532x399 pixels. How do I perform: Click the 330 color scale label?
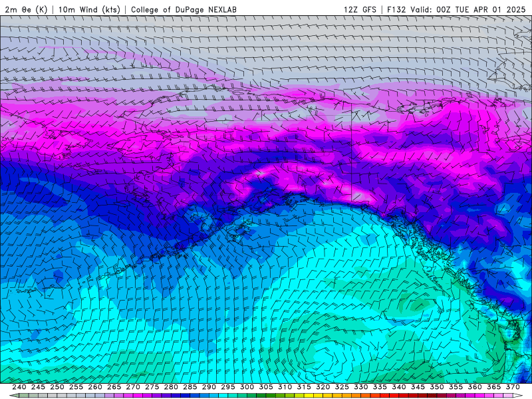[361, 387]
